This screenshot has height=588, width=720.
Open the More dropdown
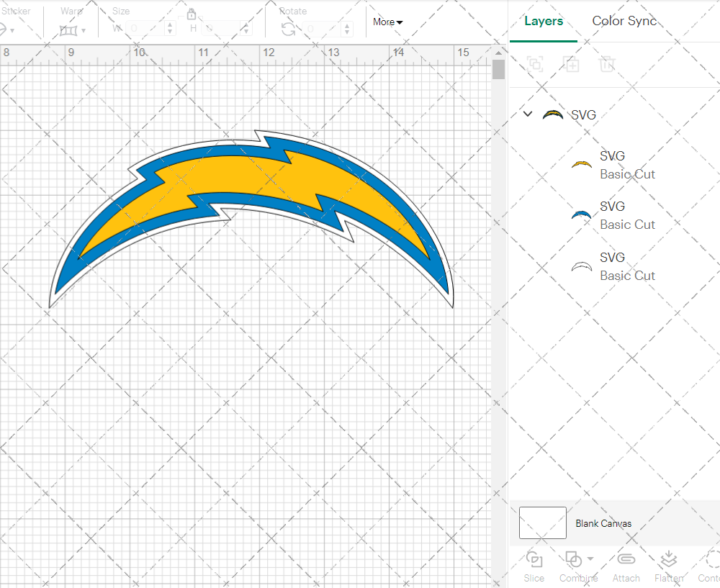pyautogui.click(x=387, y=22)
